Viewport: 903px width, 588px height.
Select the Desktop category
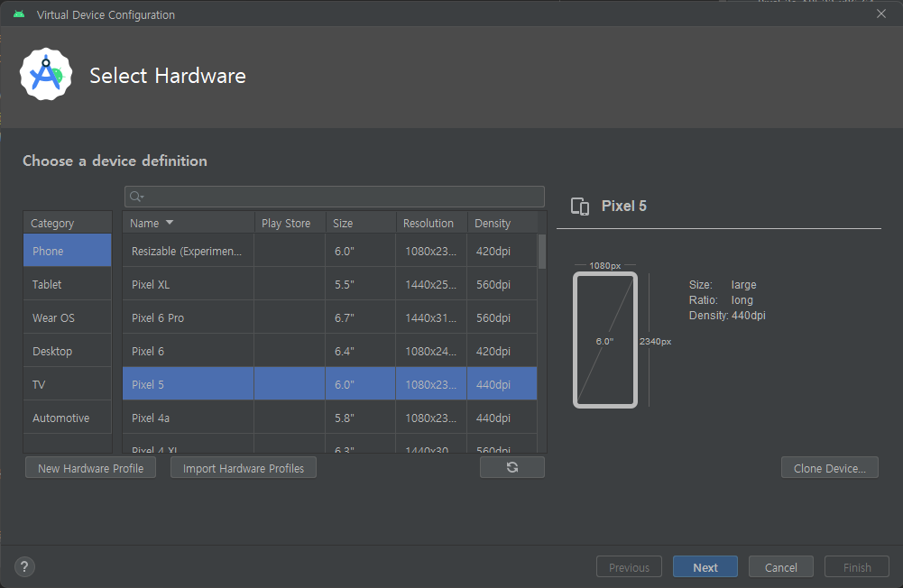coord(68,351)
